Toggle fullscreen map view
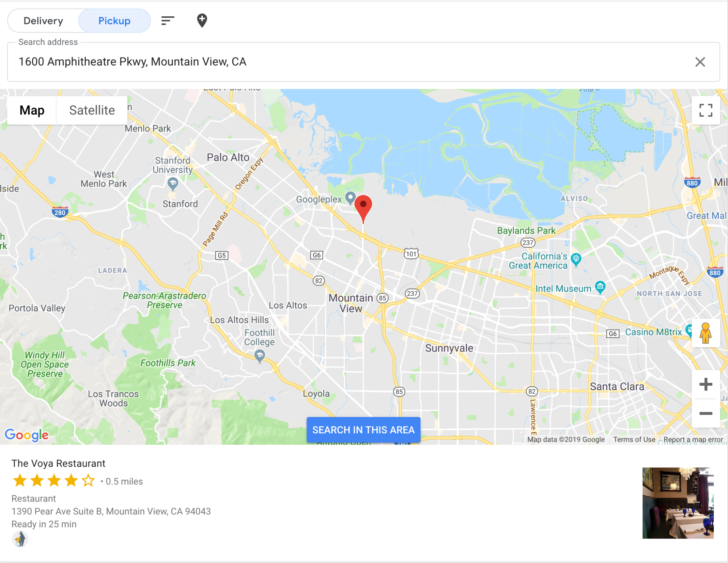Screen dimensions: 728x563 (705, 110)
